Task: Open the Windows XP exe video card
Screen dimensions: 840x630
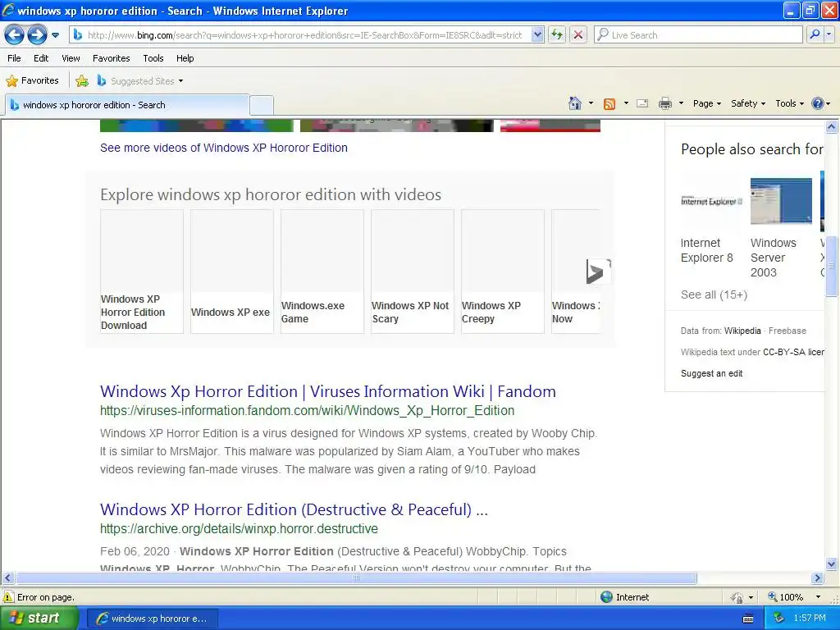Action: 232,271
